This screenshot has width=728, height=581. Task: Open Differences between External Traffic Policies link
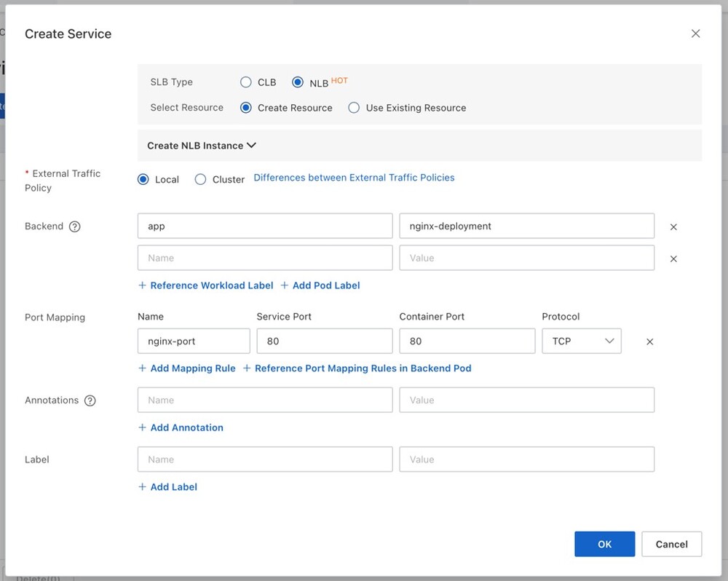click(x=354, y=178)
